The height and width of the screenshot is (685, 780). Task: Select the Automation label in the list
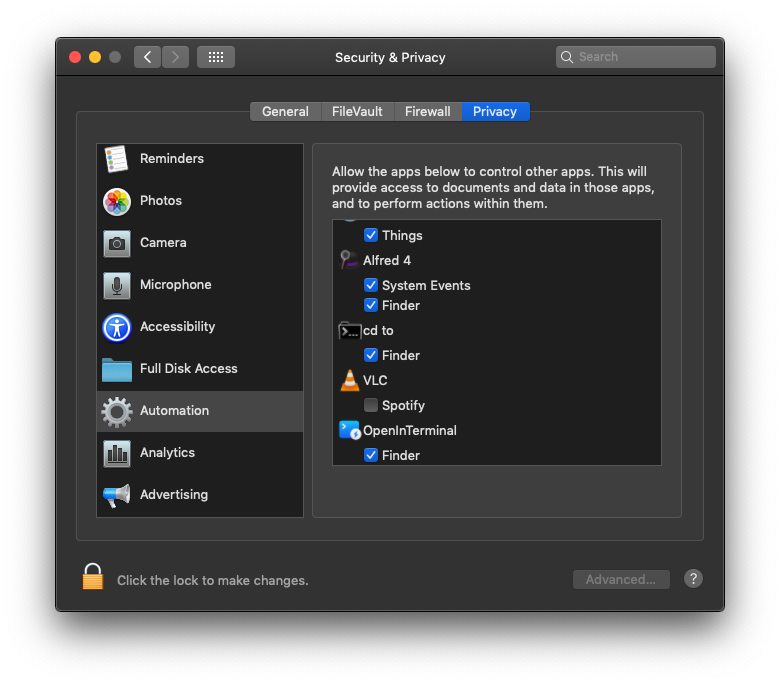[x=174, y=411]
